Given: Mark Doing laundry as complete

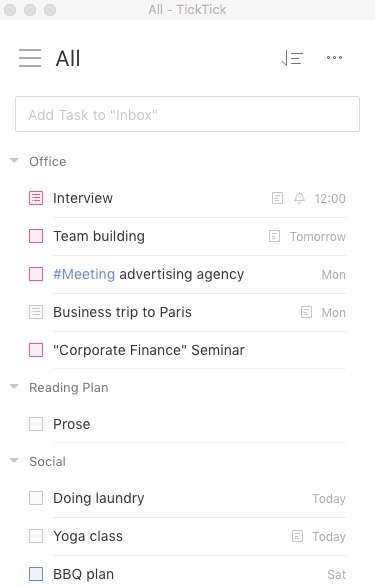Looking at the screenshot, I should [x=36, y=498].
